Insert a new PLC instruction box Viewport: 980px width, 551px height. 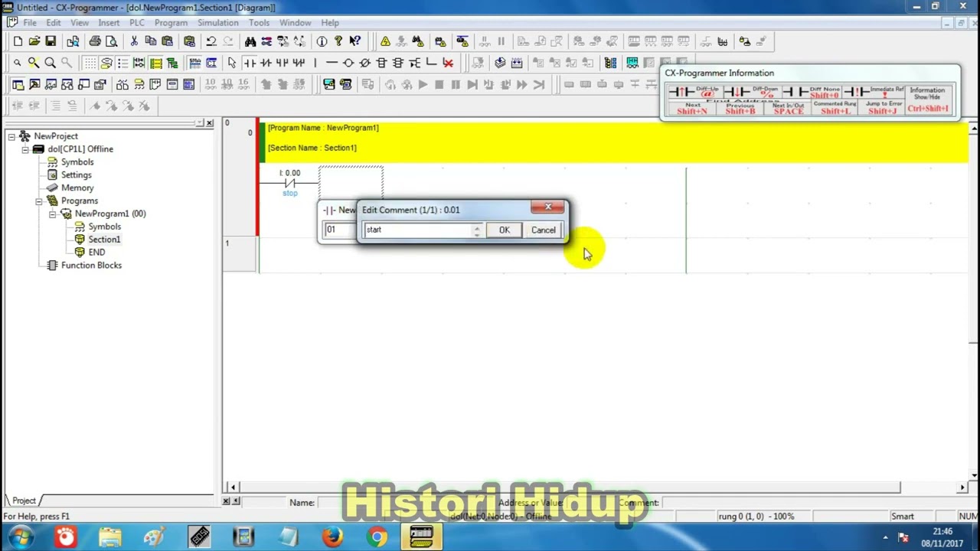pos(381,63)
